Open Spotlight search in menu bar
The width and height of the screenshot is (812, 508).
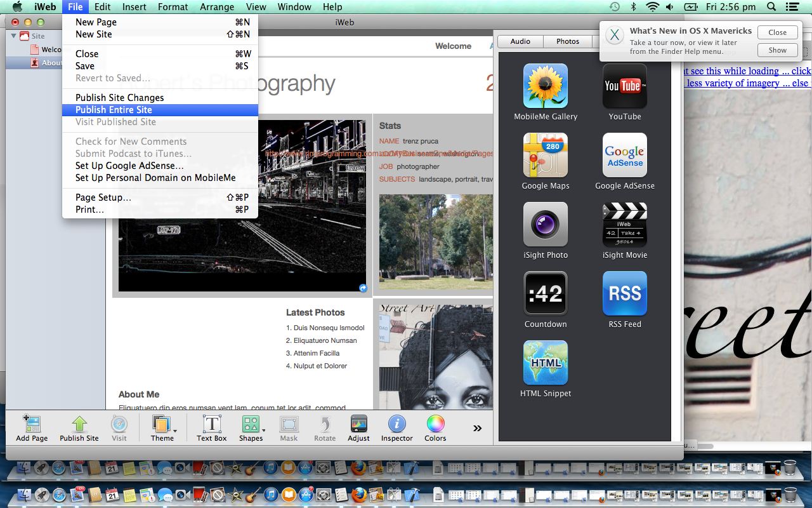point(771,7)
